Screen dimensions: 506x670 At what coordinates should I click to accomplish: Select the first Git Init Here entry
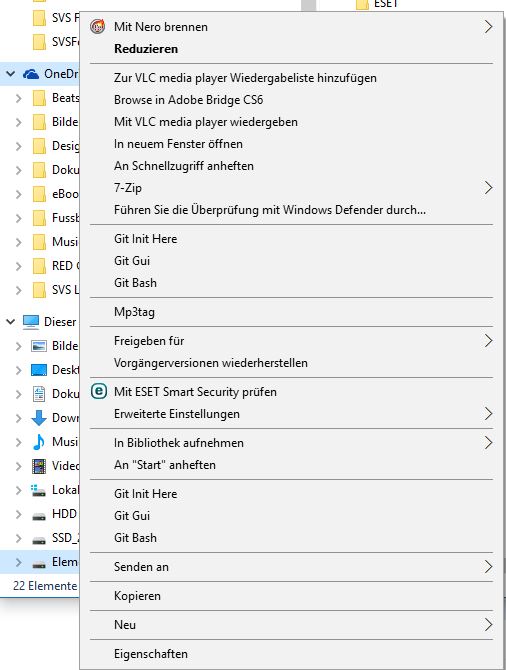pyautogui.click(x=291, y=239)
